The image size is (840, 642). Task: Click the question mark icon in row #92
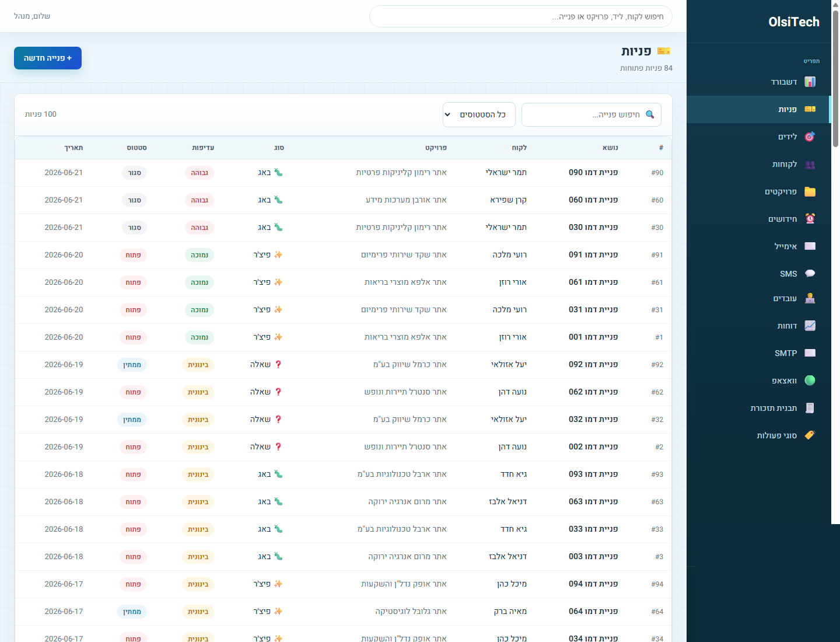(x=278, y=364)
